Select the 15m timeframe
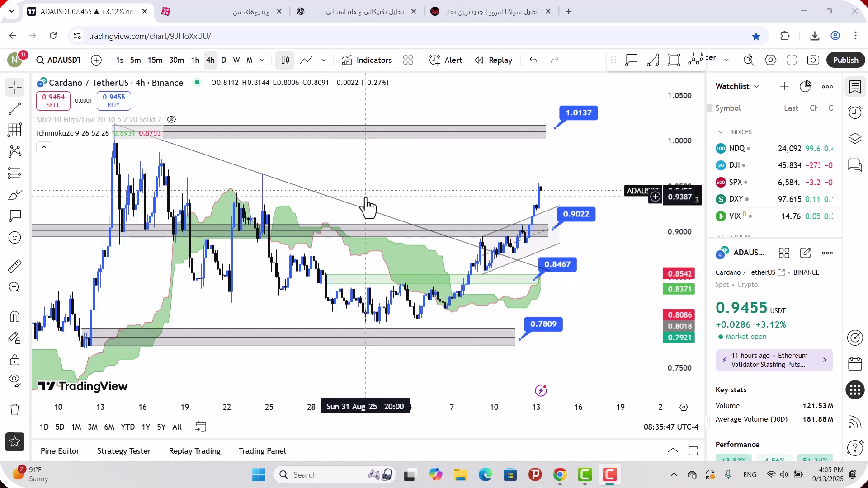Image resolution: width=868 pixels, height=488 pixels. (155, 60)
